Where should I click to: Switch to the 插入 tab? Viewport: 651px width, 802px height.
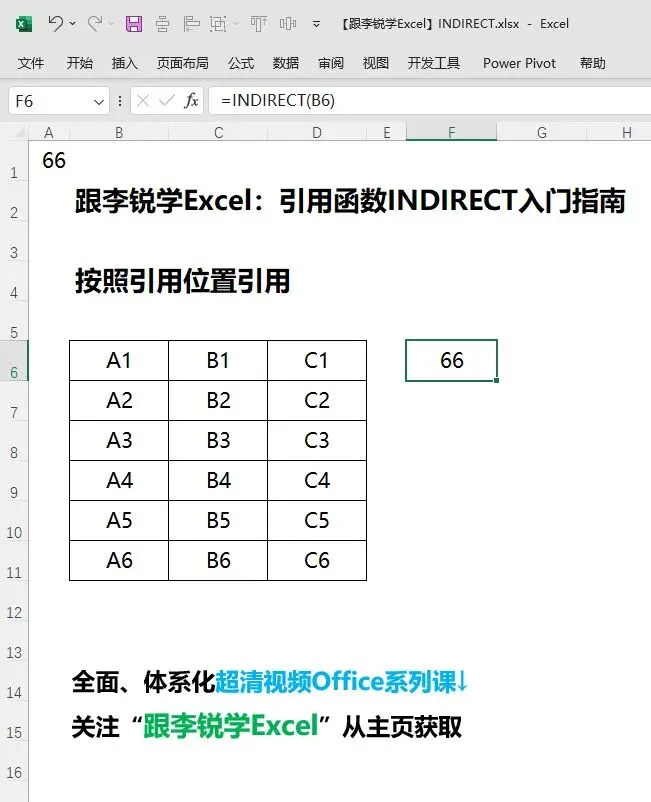(125, 63)
